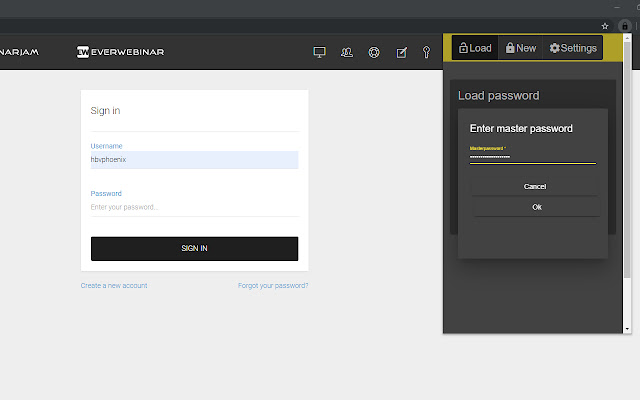Open the users icon in the top navigation
640x400 pixels.
347,52
